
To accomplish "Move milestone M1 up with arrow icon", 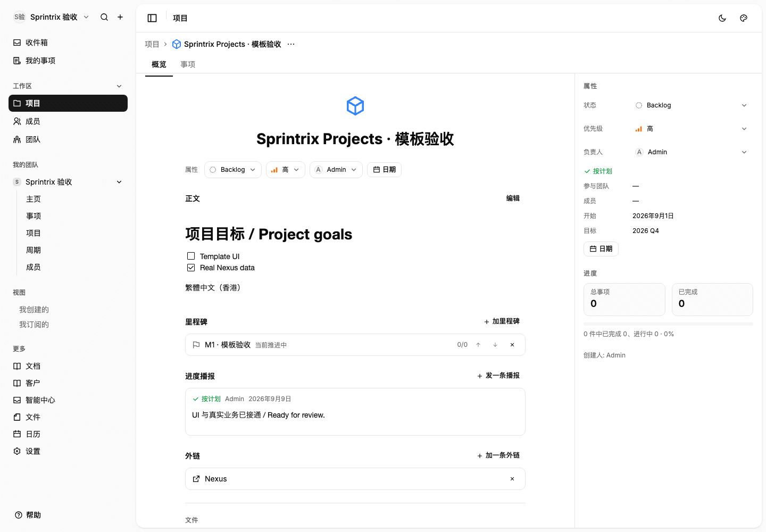I will 478,345.
